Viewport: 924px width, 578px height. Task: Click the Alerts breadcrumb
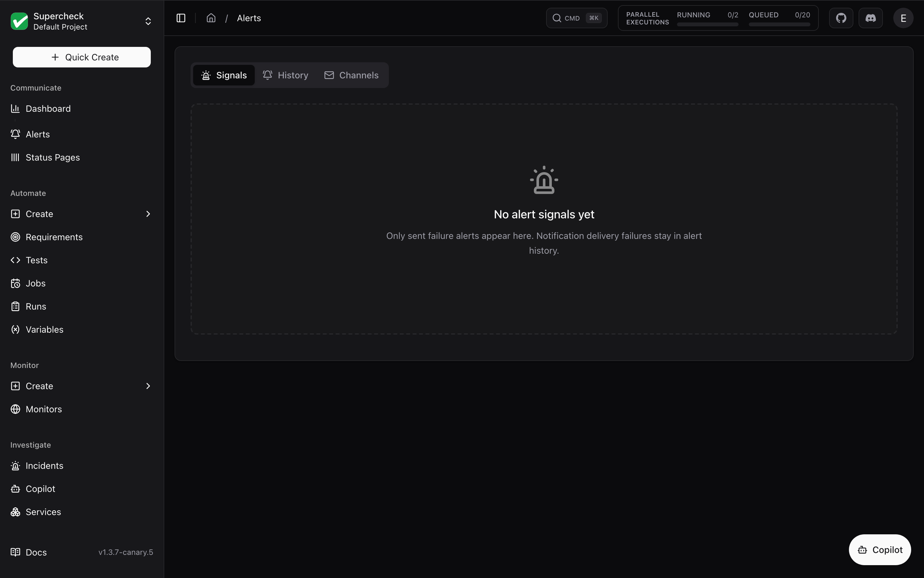(x=249, y=18)
